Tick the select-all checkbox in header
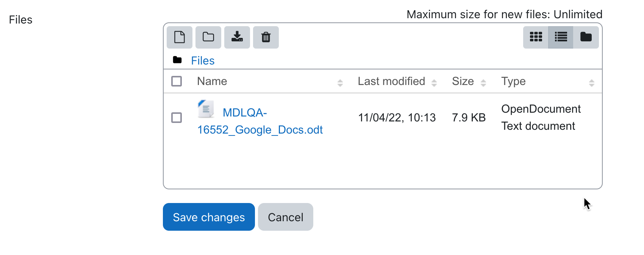 point(177,81)
